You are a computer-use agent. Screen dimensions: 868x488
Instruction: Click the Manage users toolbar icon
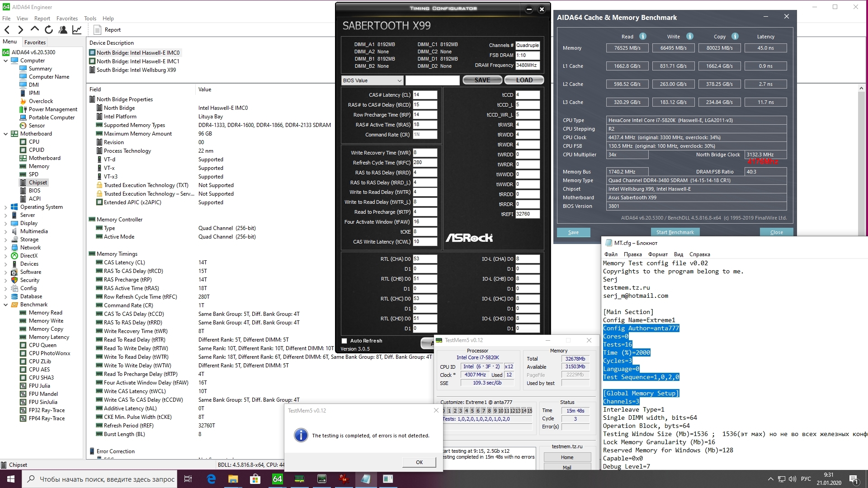coord(63,30)
